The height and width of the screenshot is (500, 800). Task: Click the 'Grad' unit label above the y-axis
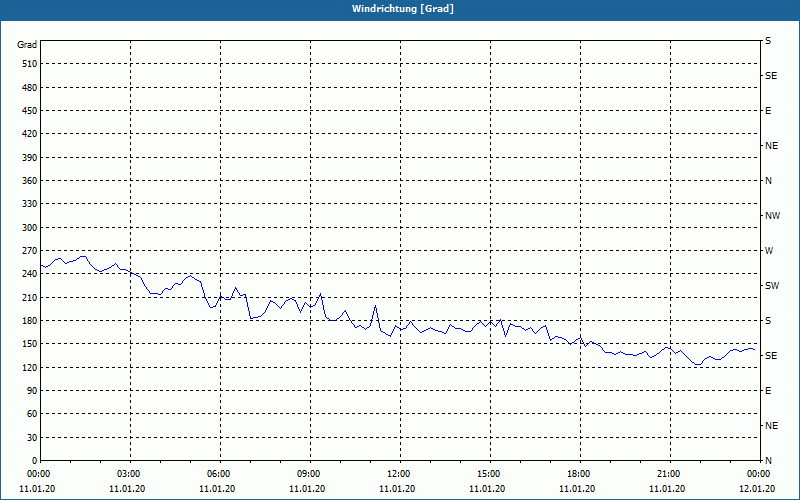pyautogui.click(x=27, y=45)
